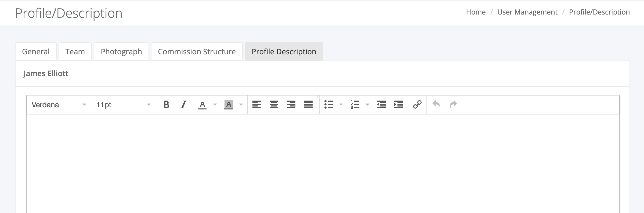Viewport: 644px width, 213px height.
Task: Open the Commission Structure tab
Action: [x=197, y=51]
